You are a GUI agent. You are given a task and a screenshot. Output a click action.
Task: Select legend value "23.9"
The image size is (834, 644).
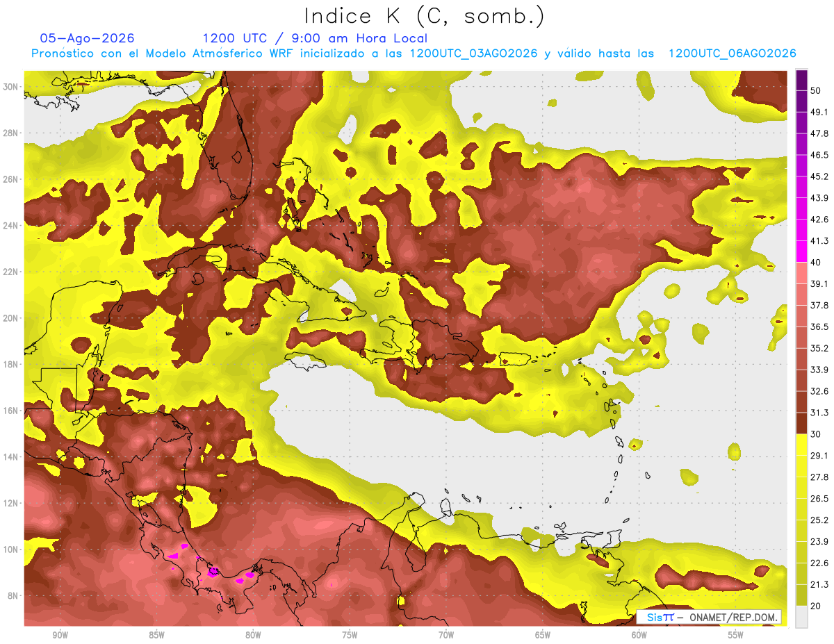click(x=819, y=542)
